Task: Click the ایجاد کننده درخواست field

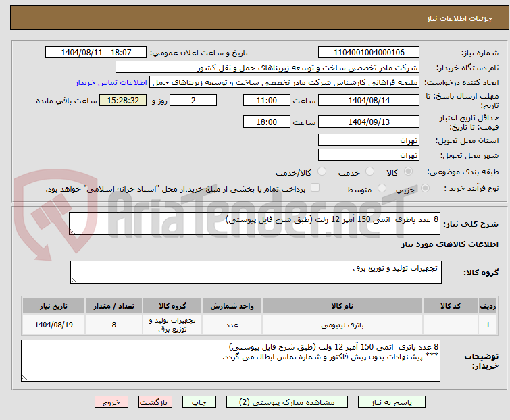Action: (x=284, y=82)
